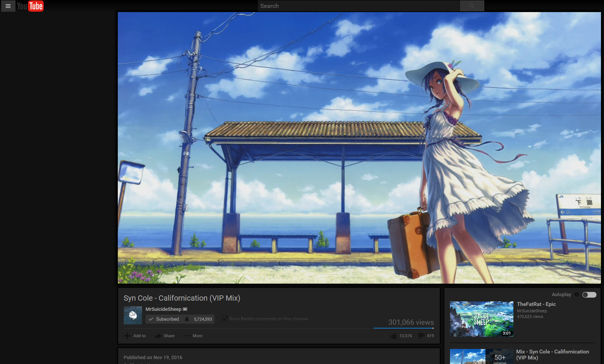Screen dimensions: 604x364
Task: Click the Autoplay info icon
Action: [577, 294]
